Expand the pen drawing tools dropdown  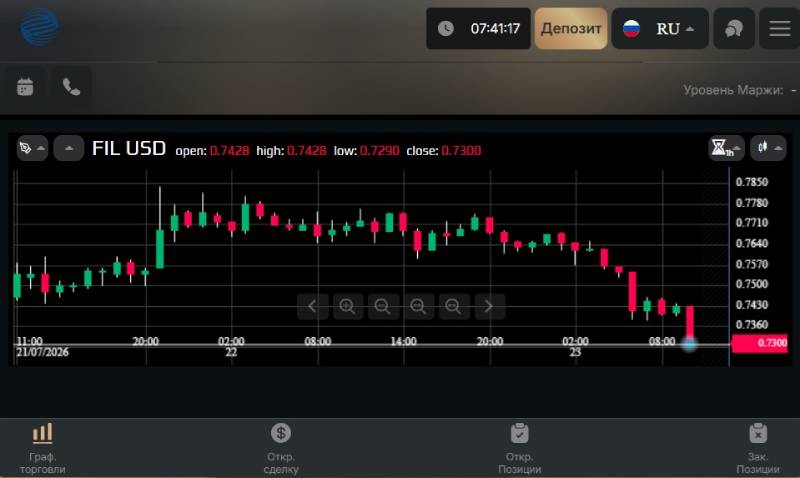tap(32, 148)
